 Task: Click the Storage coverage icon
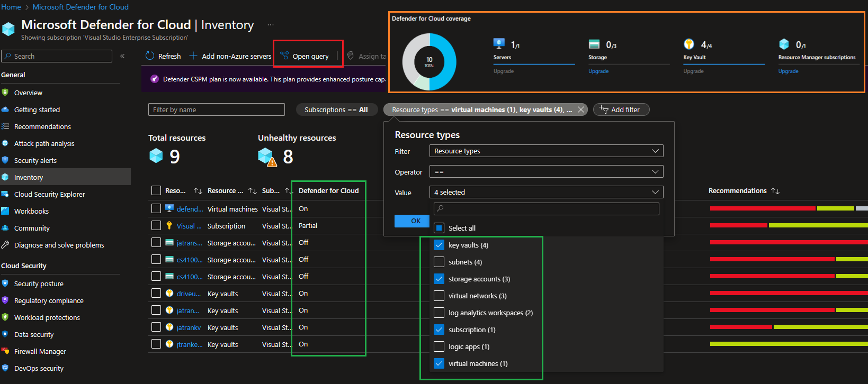point(594,44)
